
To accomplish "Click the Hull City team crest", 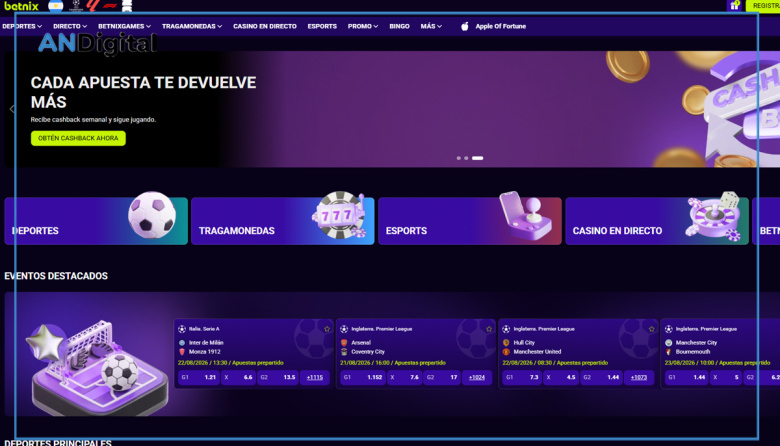I will tap(506, 343).
